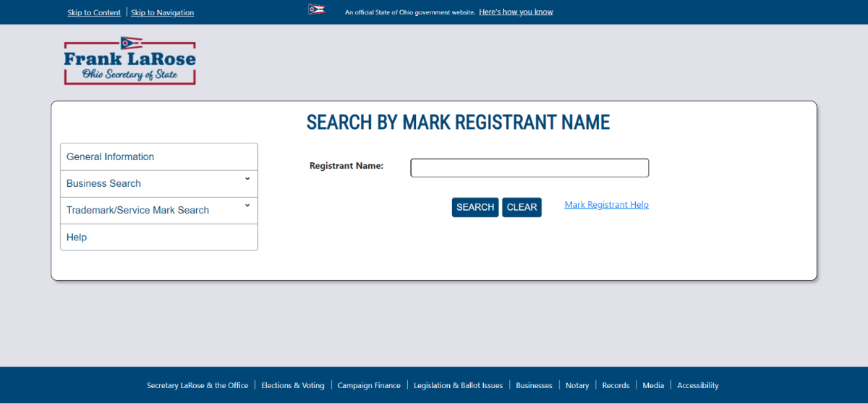Image resolution: width=868 pixels, height=404 pixels.
Task: Open Campaign Finance footer link
Action: 369,385
